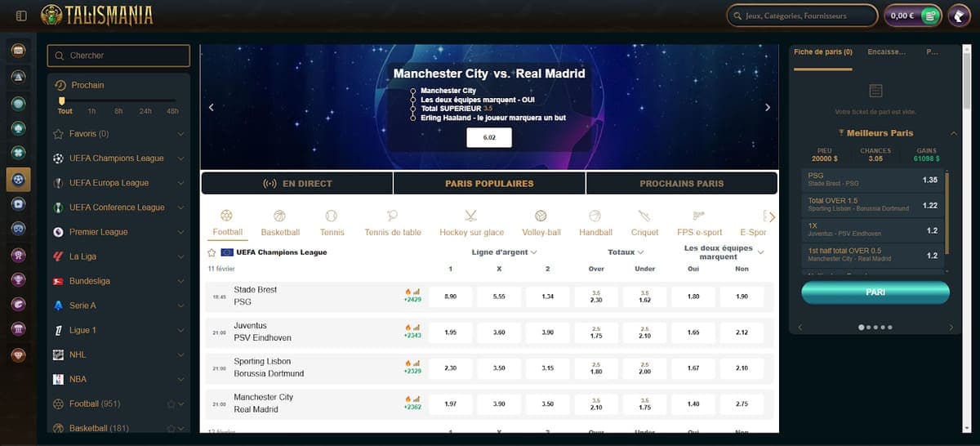Open the Talismania logo home page

pos(97,15)
